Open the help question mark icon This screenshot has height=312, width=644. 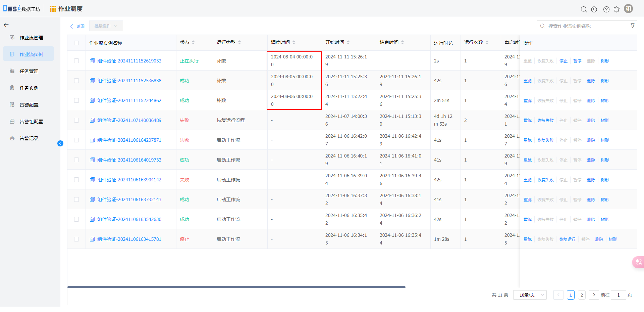coord(606,9)
